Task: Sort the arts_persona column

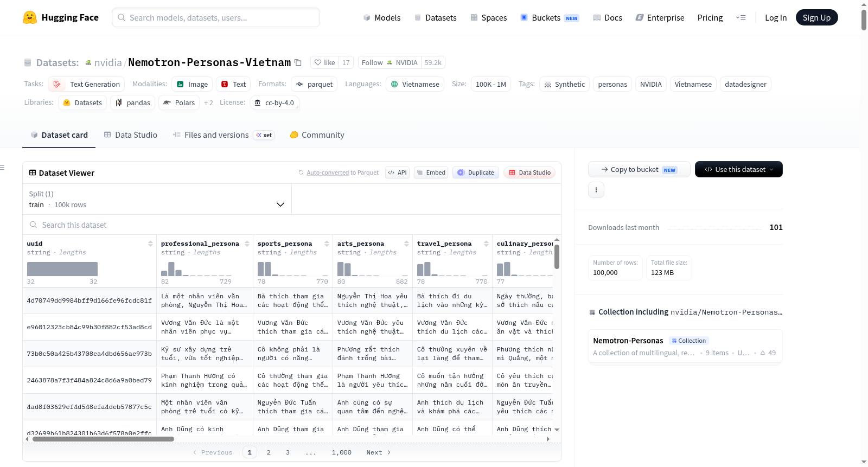Action: pyautogui.click(x=406, y=244)
